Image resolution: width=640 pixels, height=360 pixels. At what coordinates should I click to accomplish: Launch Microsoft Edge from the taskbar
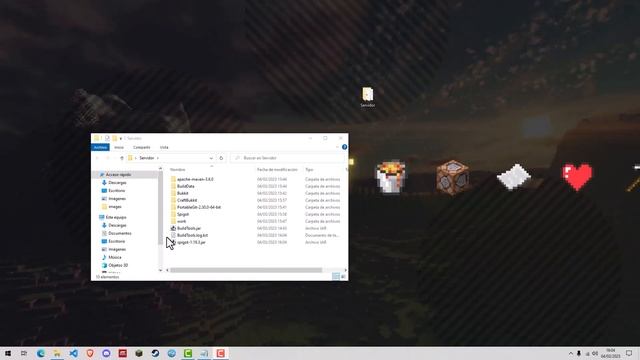(x=41, y=353)
